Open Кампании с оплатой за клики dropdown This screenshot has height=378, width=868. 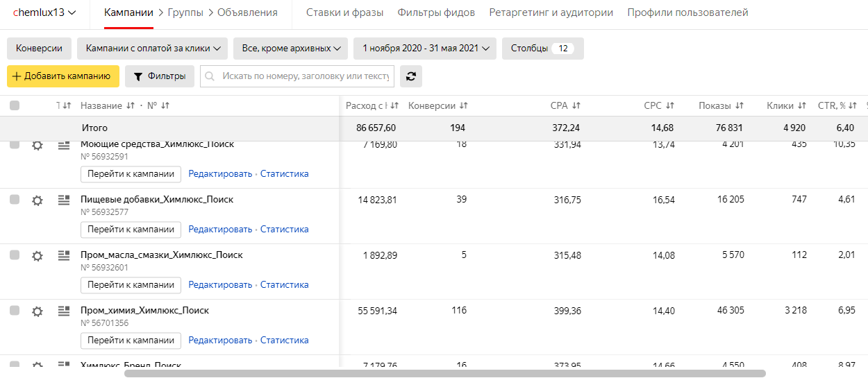click(x=153, y=49)
